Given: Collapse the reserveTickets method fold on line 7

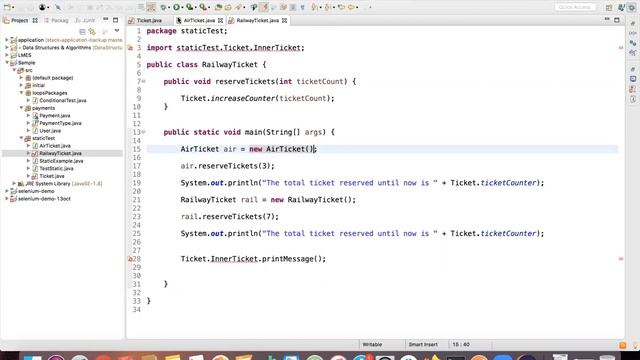Looking at the screenshot, I should click(x=143, y=81).
